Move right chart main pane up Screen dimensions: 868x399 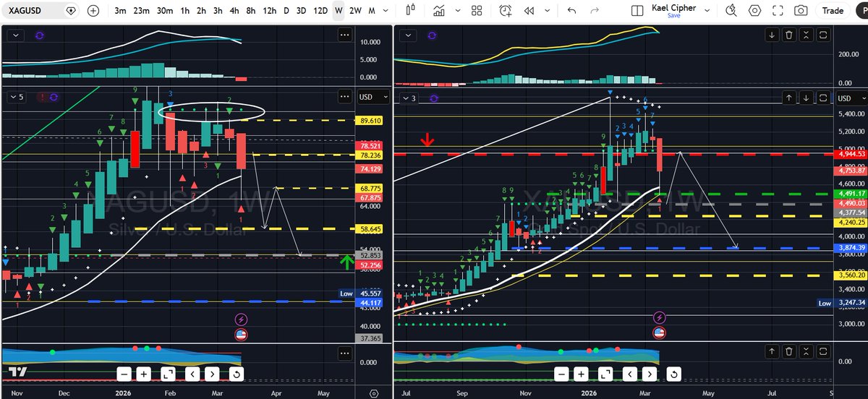tap(791, 97)
